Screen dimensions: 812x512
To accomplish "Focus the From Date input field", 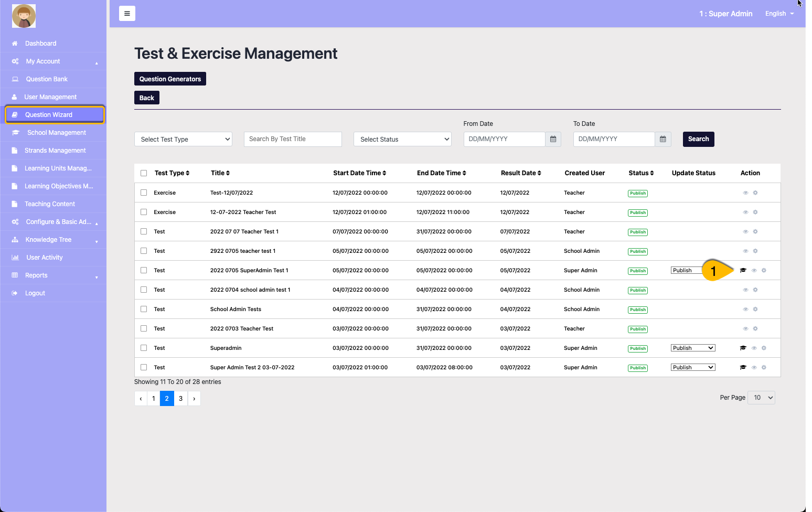I will (505, 139).
